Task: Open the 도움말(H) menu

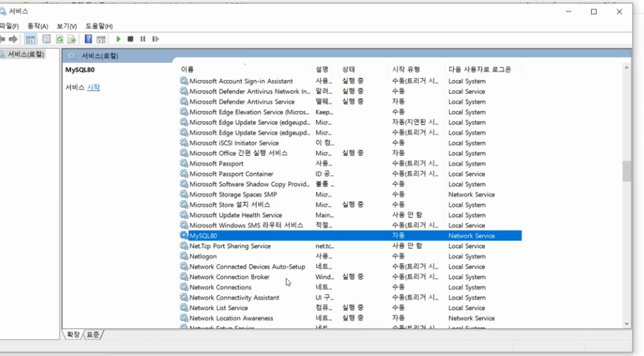Action: (x=99, y=26)
